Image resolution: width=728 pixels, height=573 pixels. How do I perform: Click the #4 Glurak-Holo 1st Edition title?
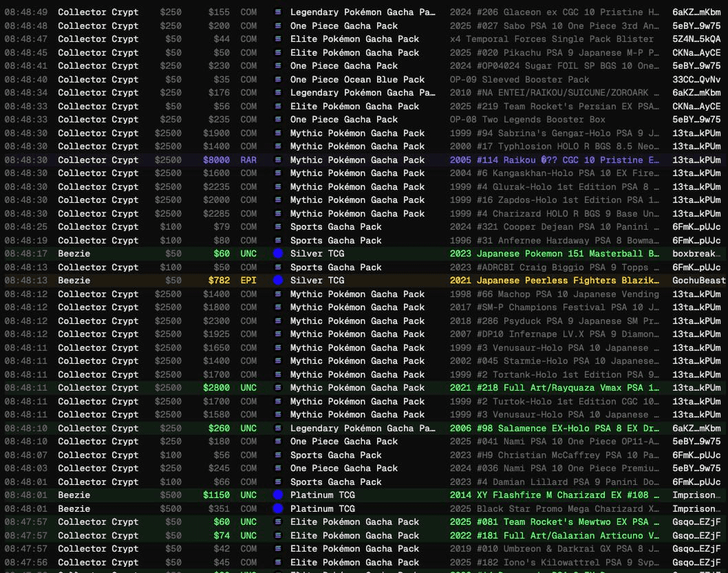click(x=555, y=186)
